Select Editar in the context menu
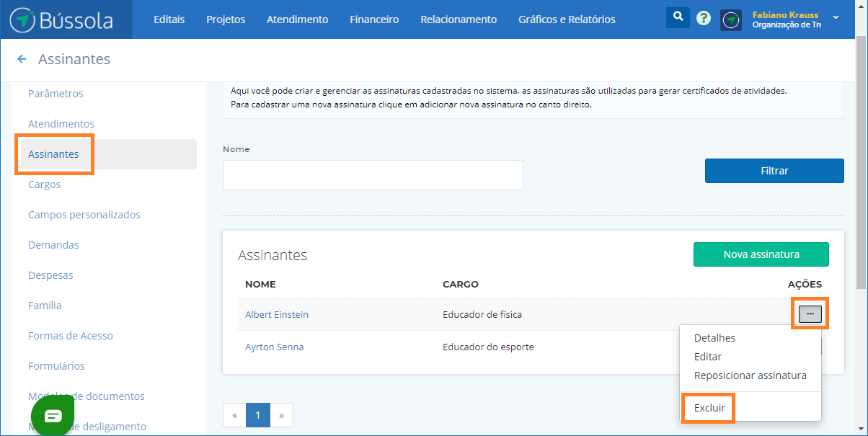This screenshot has width=868, height=436. pos(707,357)
